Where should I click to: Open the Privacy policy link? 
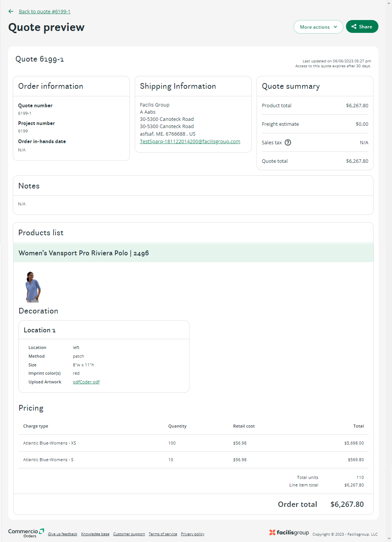click(192, 534)
